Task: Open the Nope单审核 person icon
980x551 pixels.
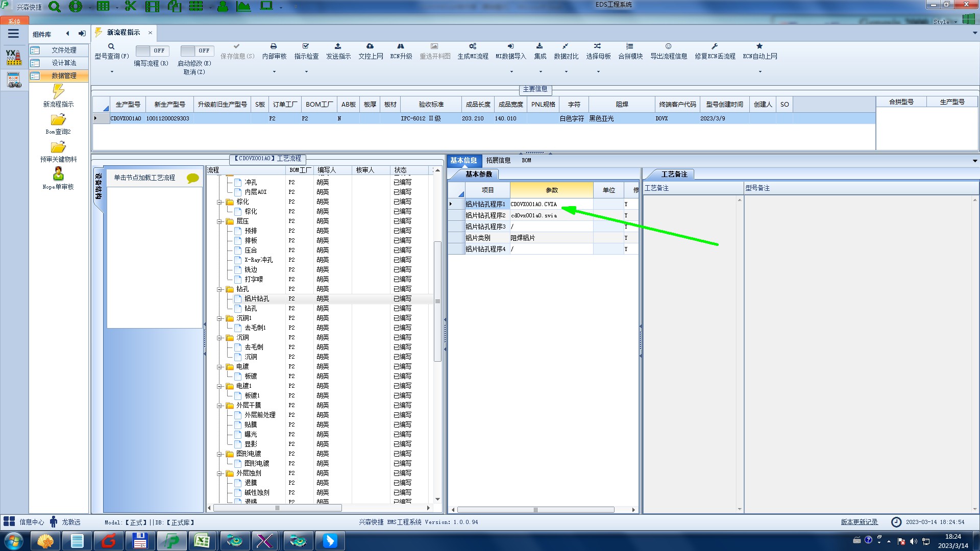Action: [x=58, y=174]
